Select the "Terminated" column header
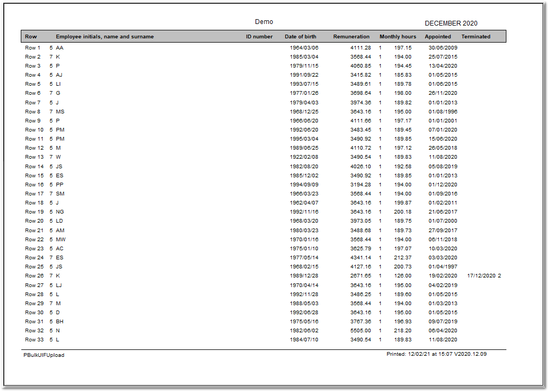The image size is (549, 392). (476, 36)
